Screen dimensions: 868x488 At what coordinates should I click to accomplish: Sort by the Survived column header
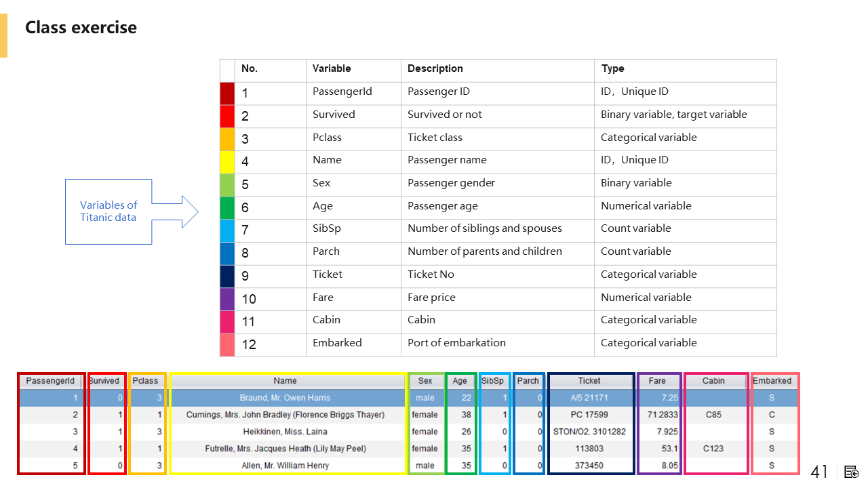[x=106, y=381]
